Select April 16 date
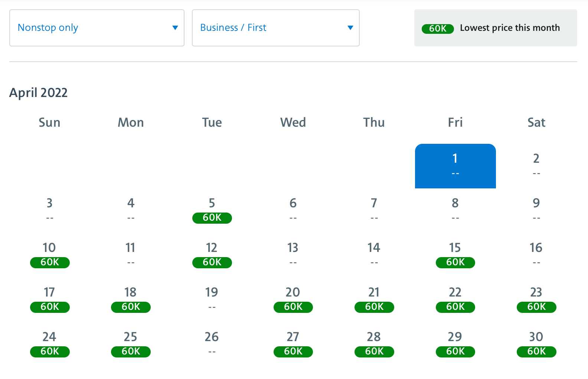 click(536, 255)
